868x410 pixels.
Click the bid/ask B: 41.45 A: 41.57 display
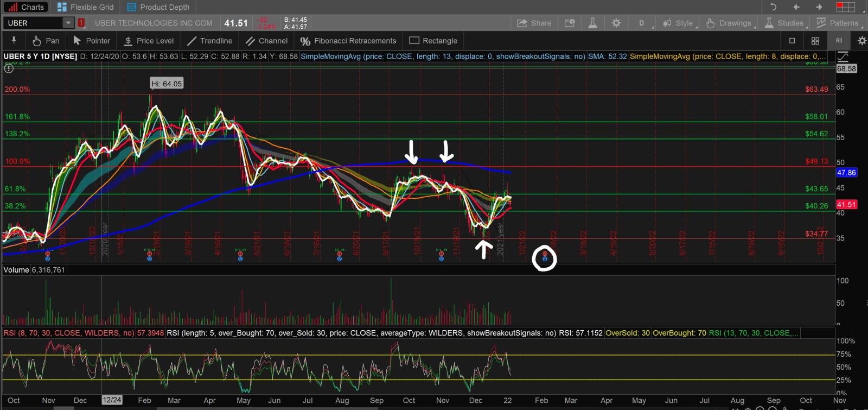[295, 23]
